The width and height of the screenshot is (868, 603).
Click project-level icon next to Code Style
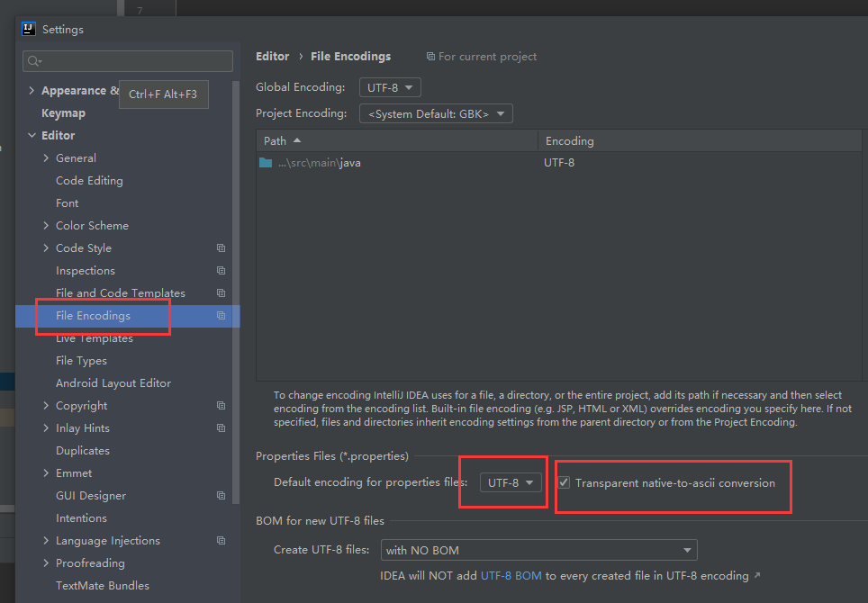(x=221, y=247)
